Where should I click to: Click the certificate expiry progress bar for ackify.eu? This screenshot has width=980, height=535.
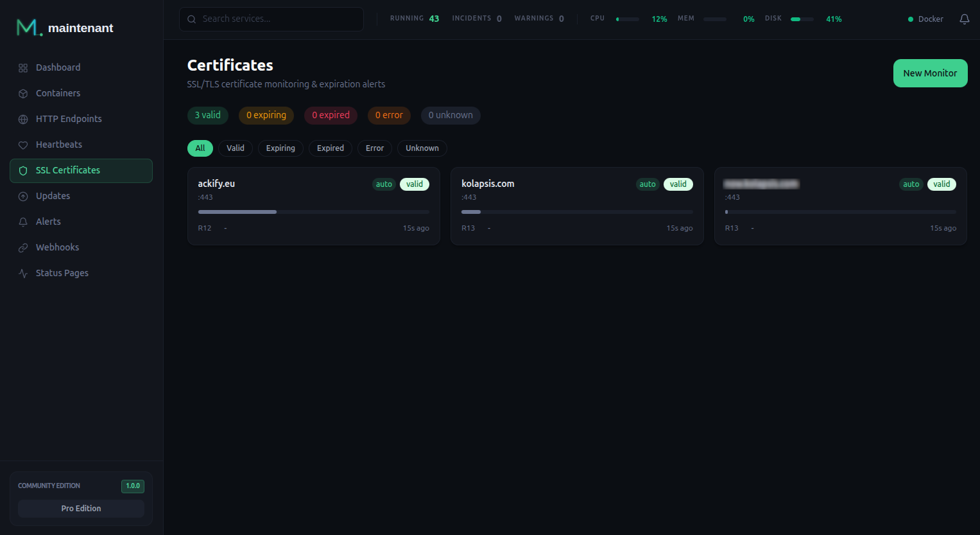coord(313,211)
